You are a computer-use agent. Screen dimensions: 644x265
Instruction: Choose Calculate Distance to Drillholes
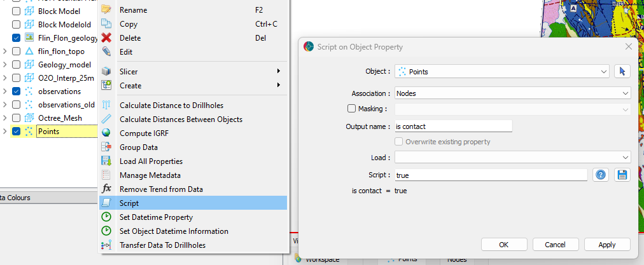pyautogui.click(x=171, y=105)
